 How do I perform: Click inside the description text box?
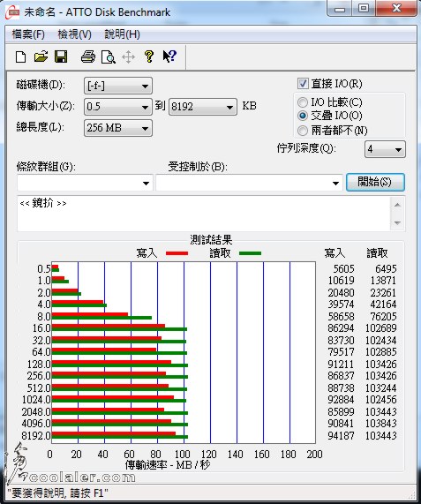tap(204, 214)
